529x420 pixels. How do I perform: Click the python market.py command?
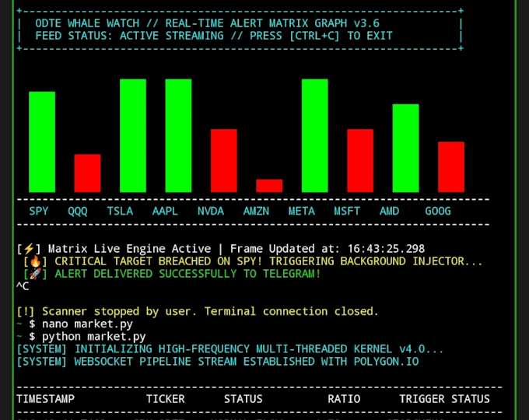click(x=94, y=337)
